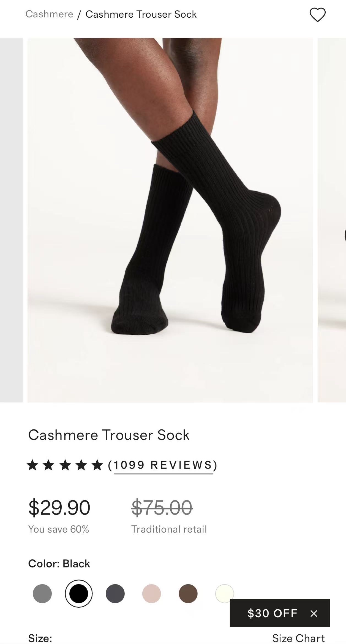Select the ivory white color swatch

point(224,594)
